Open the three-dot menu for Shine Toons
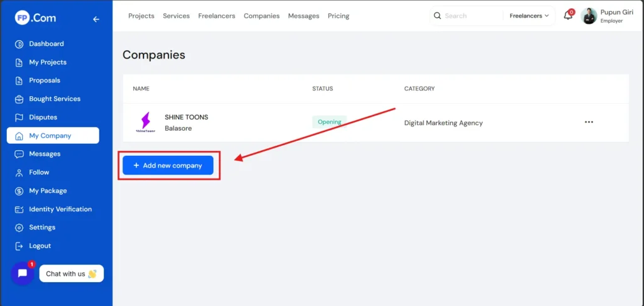The width and height of the screenshot is (644, 306). click(x=589, y=122)
